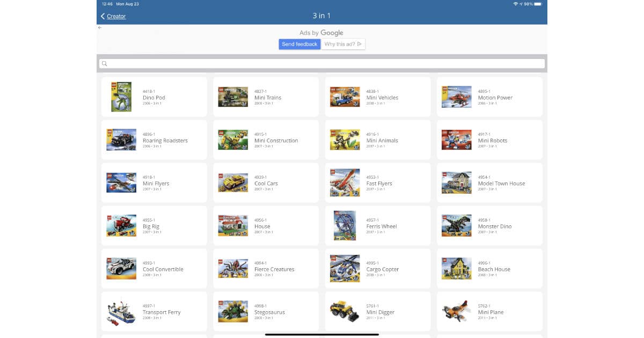Tap the Ferris Wheel box image
This screenshot has width=644, height=338.
click(x=345, y=225)
